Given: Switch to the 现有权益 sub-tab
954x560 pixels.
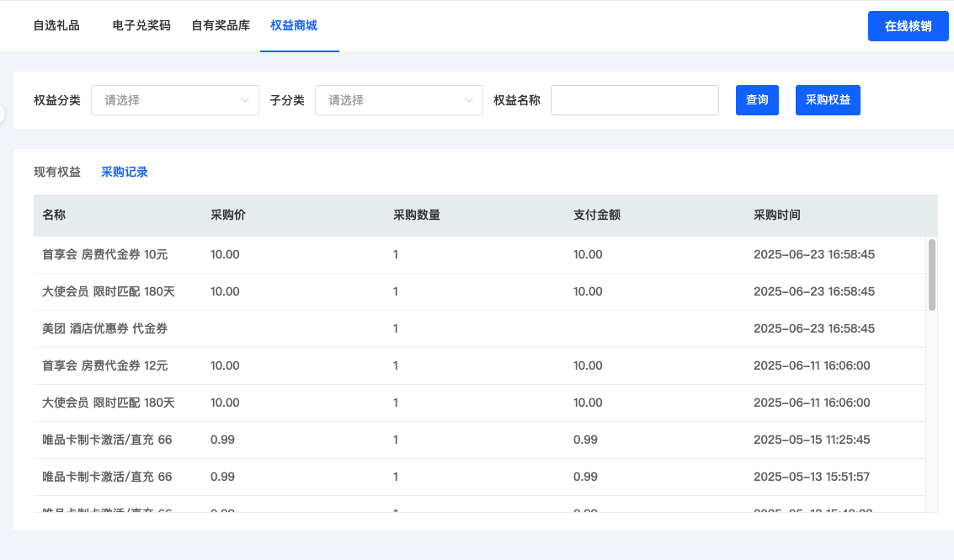Looking at the screenshot, I should tap(57, 172).
